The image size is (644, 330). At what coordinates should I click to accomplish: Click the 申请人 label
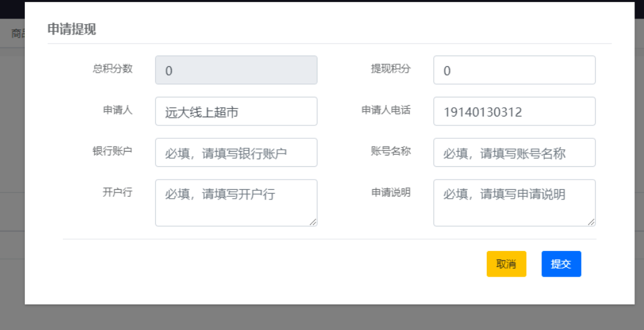click(x=118, y=110)
